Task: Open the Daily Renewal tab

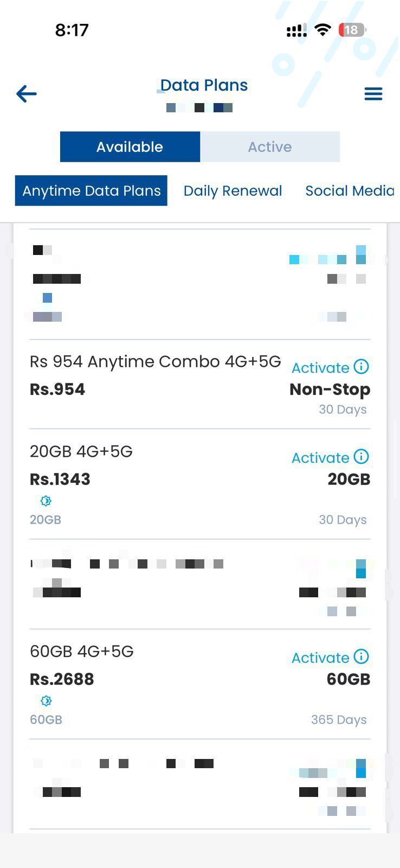Action: coord(233,191)
